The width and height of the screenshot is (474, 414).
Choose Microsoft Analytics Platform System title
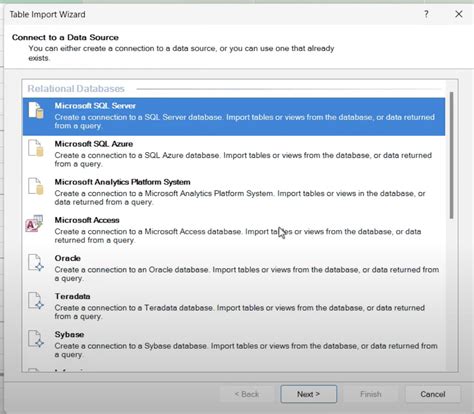[x=122, y=182]
